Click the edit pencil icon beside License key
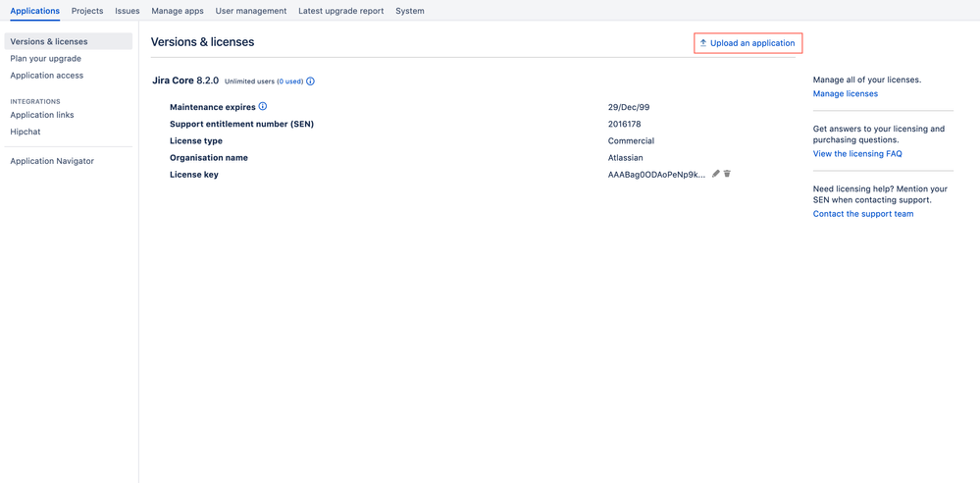Image resolution: width=980 pixels, height=483 pixels. [x=716, y=174]
